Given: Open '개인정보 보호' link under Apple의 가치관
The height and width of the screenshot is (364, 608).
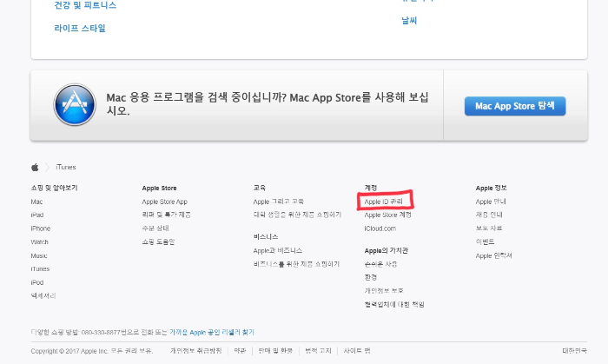Looking at the screenshot, I should tap(384, 291).
